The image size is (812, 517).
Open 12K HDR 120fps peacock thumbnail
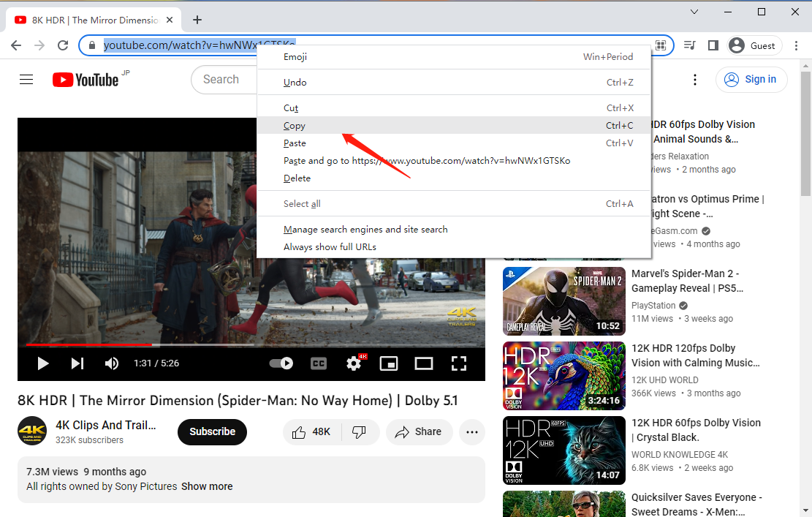(564, 376)
